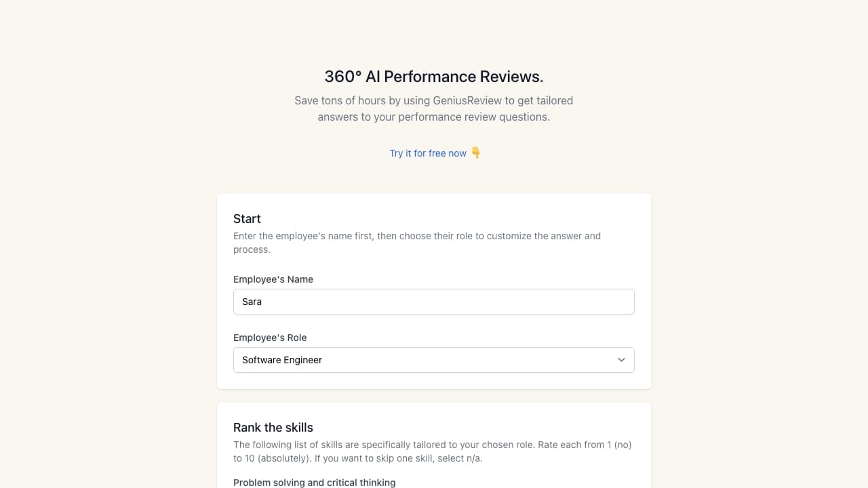This screenshot has height=488, width=868.
Task: Click the Rank the skills heading
Action: tap(273, 428)
